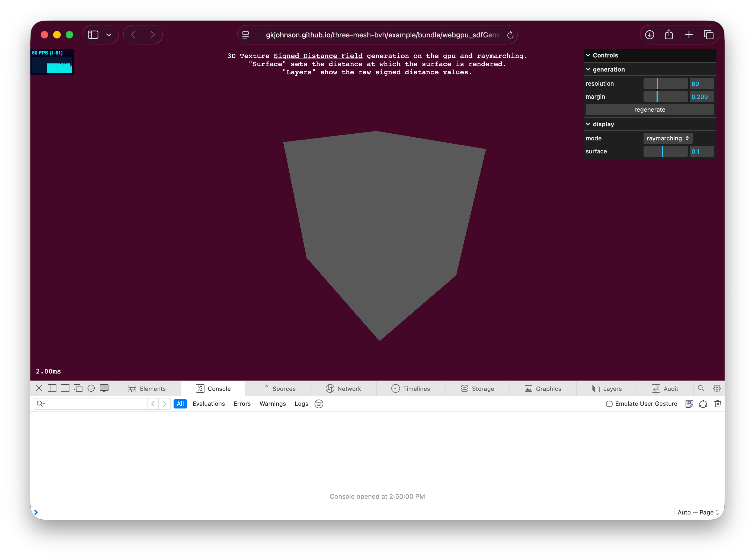Open the mode raymarching dropdown
Viewport: 755px width, 560px height.
click(667, 138)
